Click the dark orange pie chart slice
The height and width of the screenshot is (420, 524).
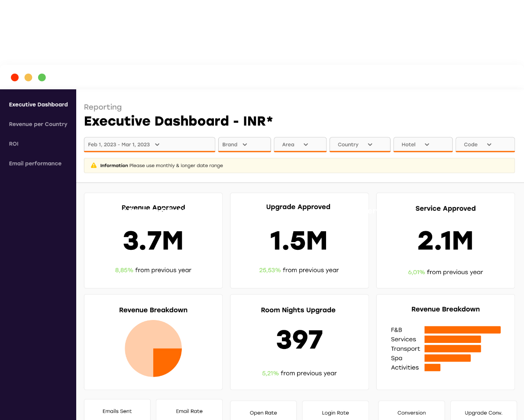pos(165,360)
